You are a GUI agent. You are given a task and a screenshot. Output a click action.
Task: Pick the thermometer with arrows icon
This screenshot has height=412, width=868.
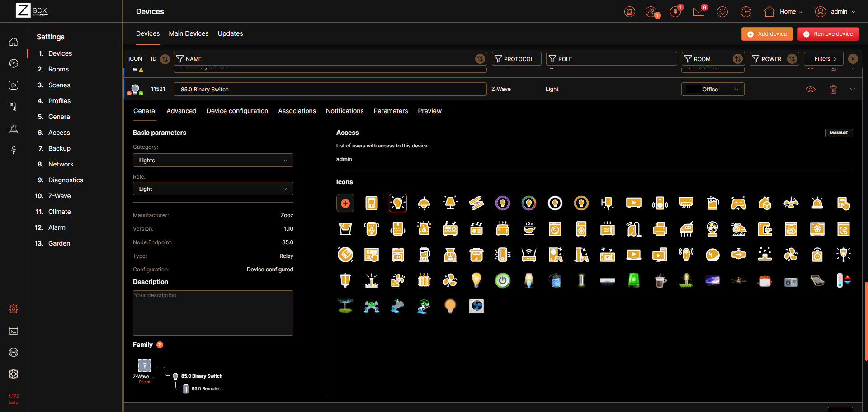[x=844, y=280]
